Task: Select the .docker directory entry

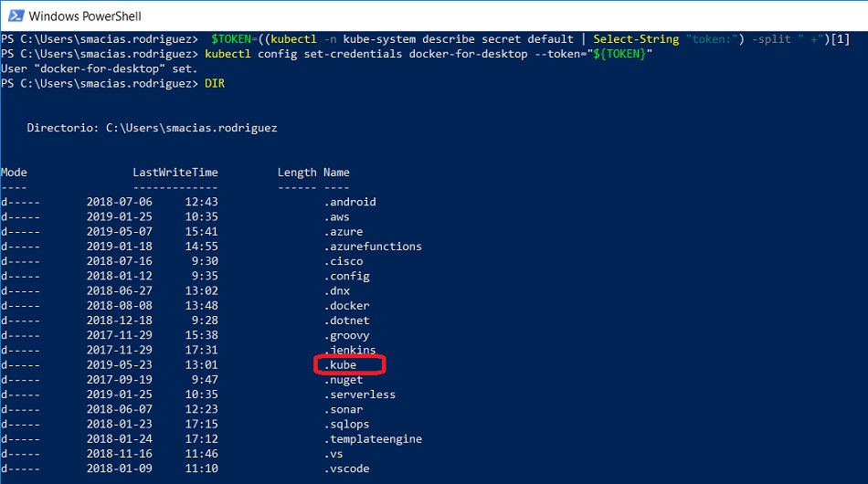Action: coord(346,306)
